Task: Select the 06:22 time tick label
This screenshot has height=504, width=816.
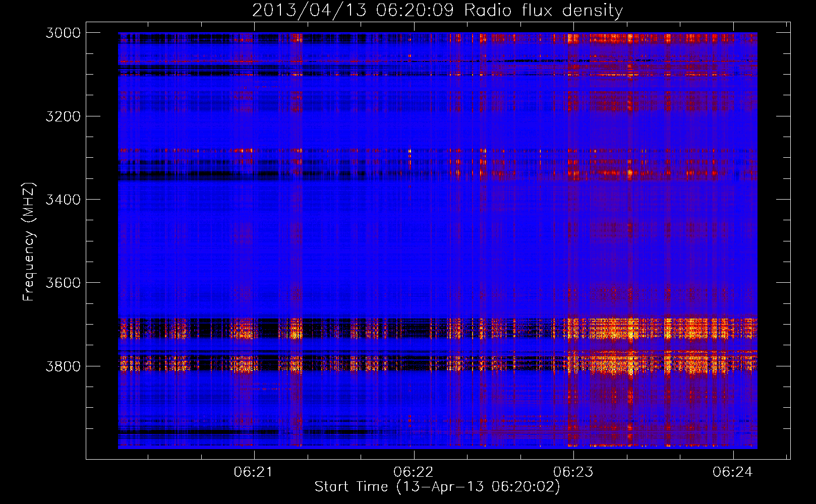Action: (413, 472)
